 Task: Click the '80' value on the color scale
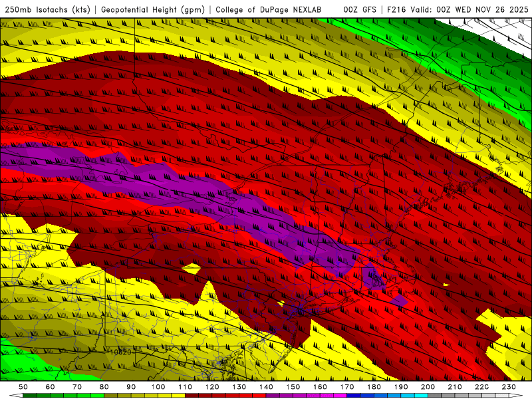click(x=104, y=387)
